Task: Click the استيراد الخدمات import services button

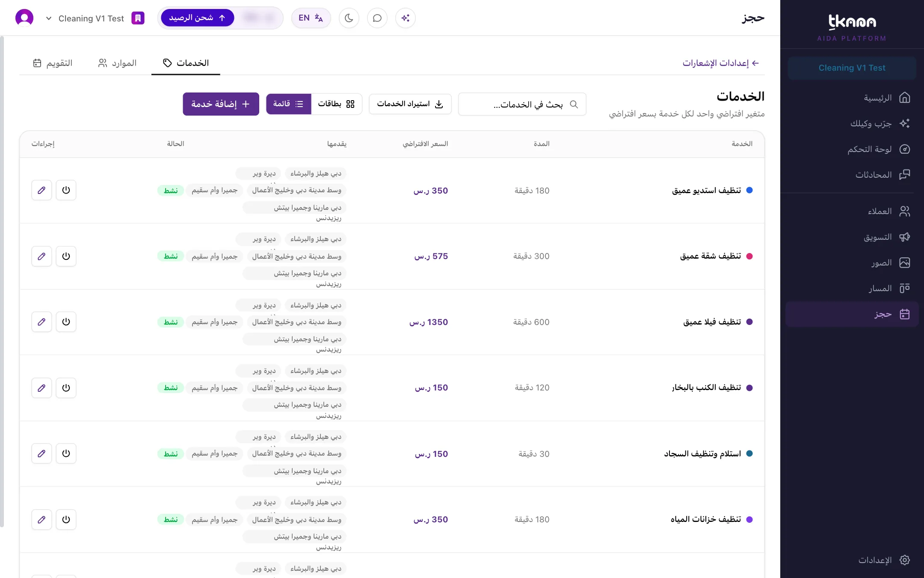Action: pyautogui.click(x=410, y=104)
